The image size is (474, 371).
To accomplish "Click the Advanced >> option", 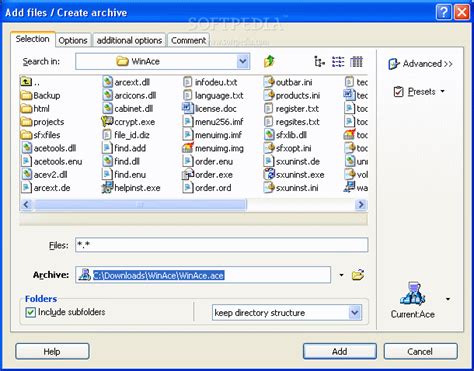I will [x=421, y=64].
